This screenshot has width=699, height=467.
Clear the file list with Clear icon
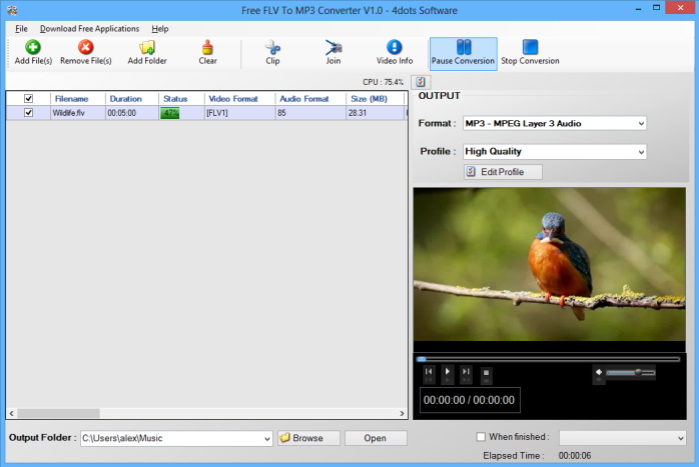[207, 47]
